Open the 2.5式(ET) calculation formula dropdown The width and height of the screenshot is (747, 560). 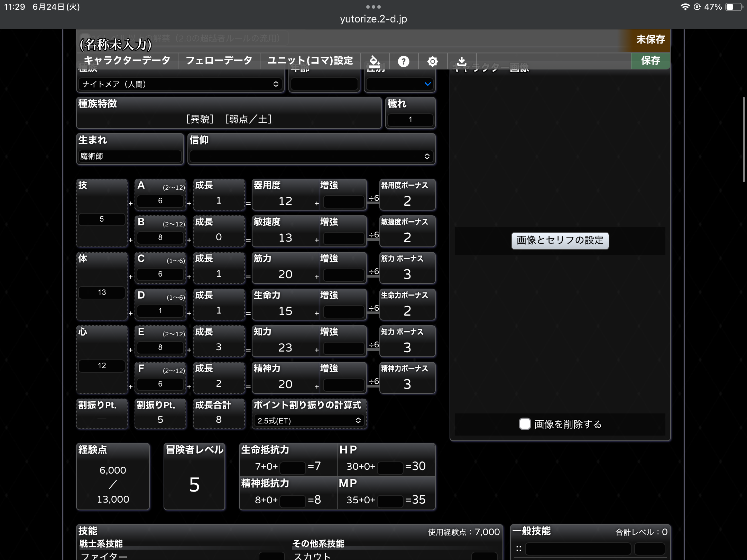pos(309,420)
